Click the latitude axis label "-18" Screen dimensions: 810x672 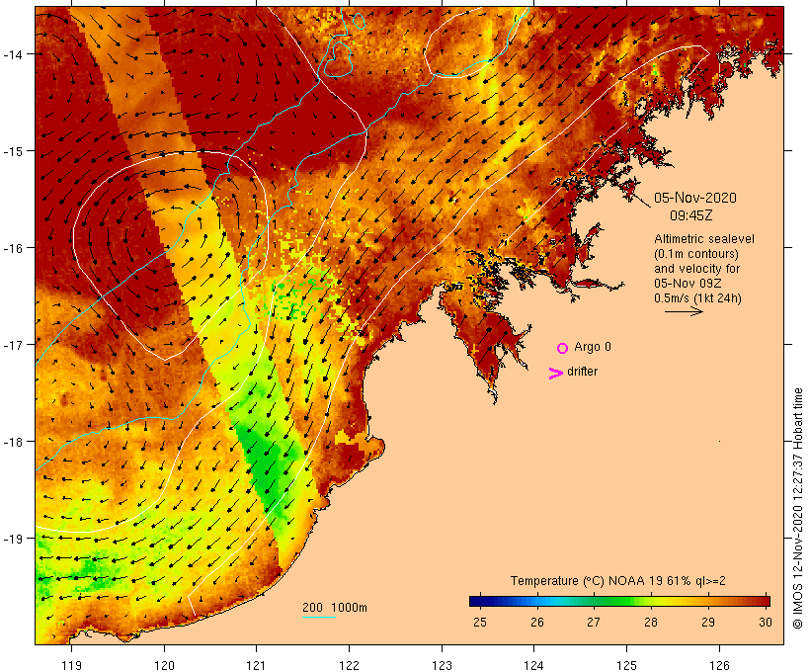point(12,442)
